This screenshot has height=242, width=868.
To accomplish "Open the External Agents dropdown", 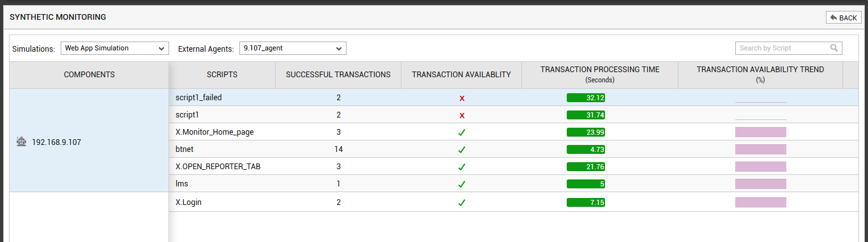I will coord(293,48).
